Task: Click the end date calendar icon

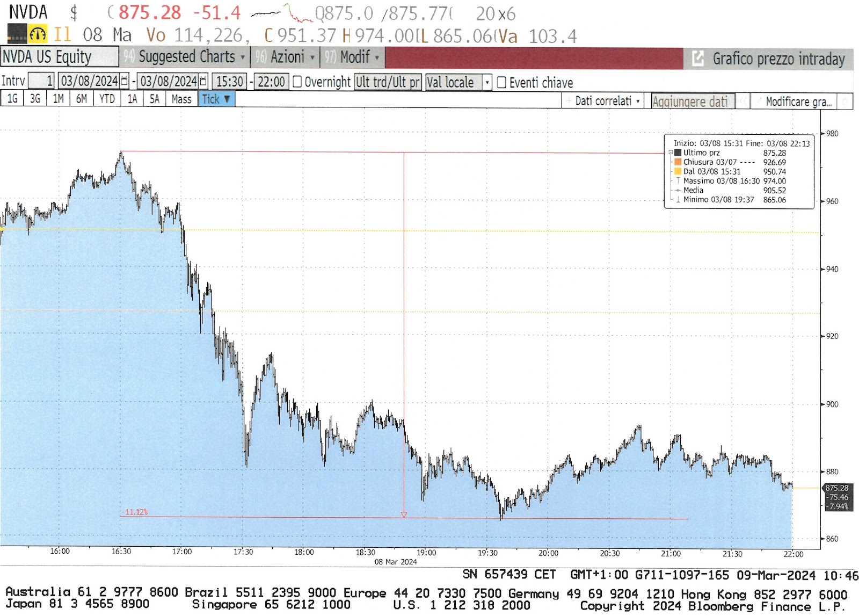Action: 203,81
